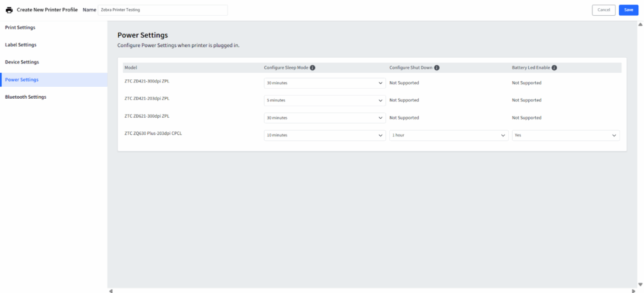Click the printer icon beside Create New Printer Profile
The image size is (644, 293).
pos(9,10)
